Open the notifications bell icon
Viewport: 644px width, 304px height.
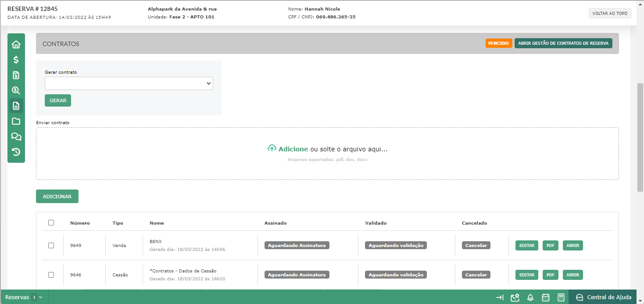[530, 297]
